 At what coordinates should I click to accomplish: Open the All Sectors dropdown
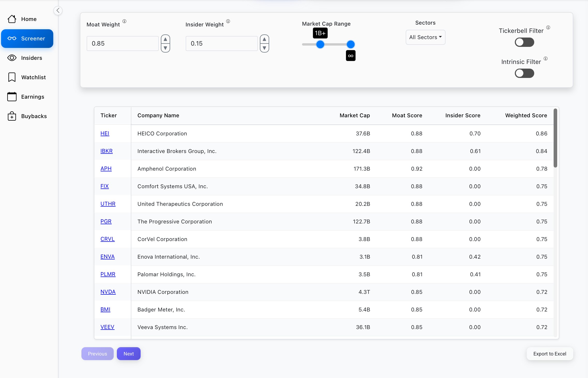coord(425,37)
